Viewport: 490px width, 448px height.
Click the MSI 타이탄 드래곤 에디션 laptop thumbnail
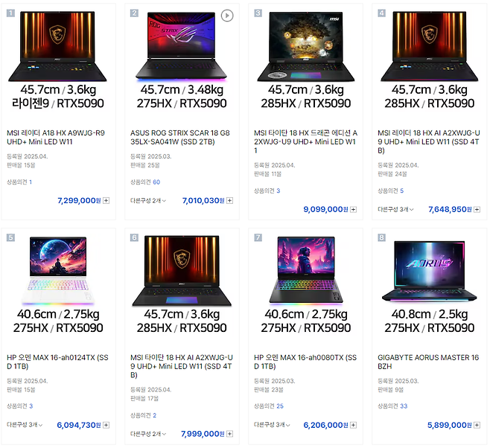pos(305,47)
